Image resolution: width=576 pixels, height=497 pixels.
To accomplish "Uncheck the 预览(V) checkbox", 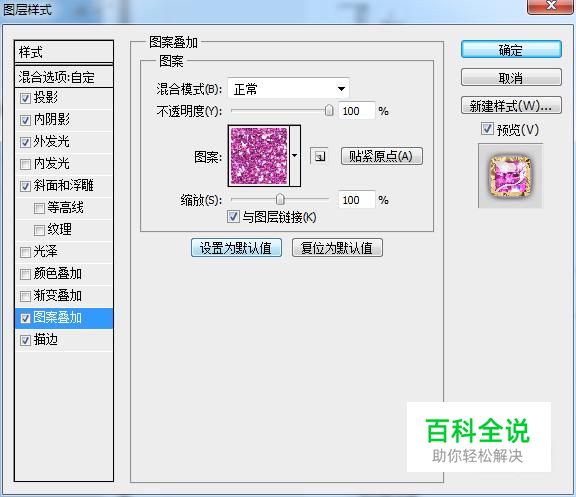I will [x=487, y=129].
